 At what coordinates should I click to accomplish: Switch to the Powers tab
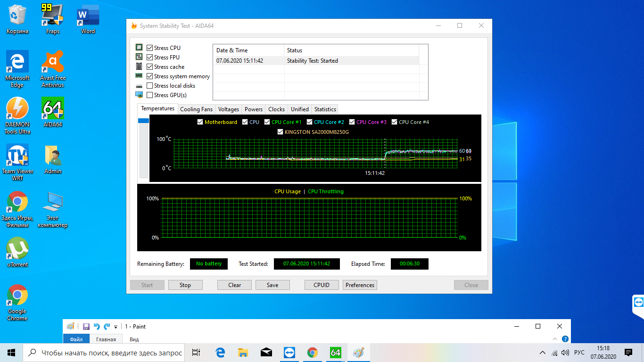[254, 109]
